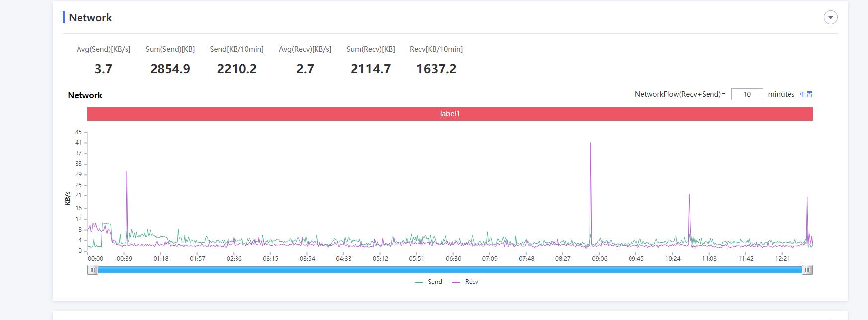Click the Network chart title
Image resolution: width=868 pixels, height=320 pixels.
click(85, 95)
